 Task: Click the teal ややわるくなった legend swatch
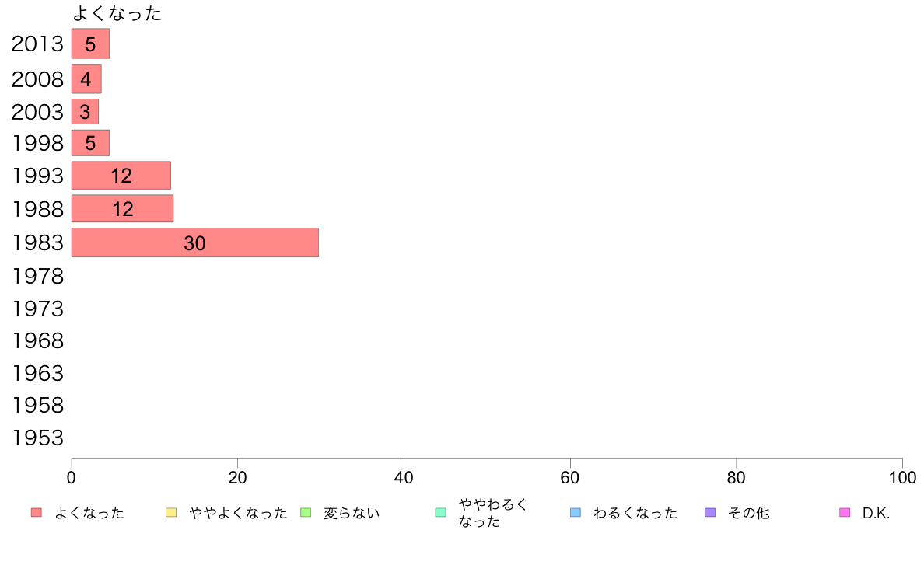tap(440, 513)
